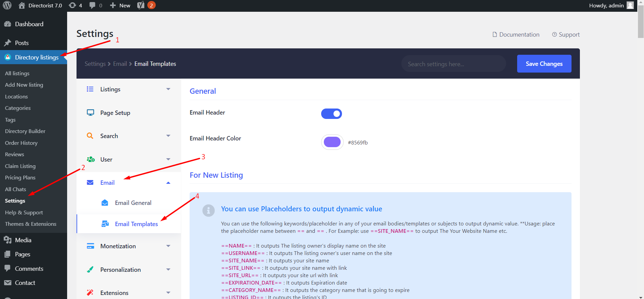Open Directory Builder in sidebar
Viewport: 644px width, 299px height.
[x=25, y=131]
